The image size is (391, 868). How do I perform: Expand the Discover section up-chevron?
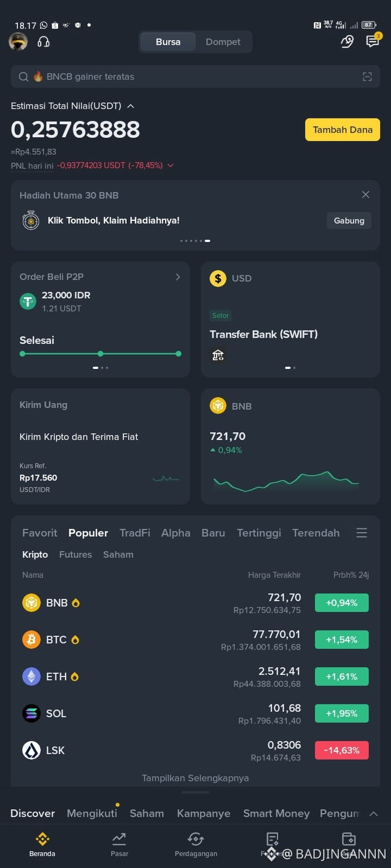click(374, 813)
